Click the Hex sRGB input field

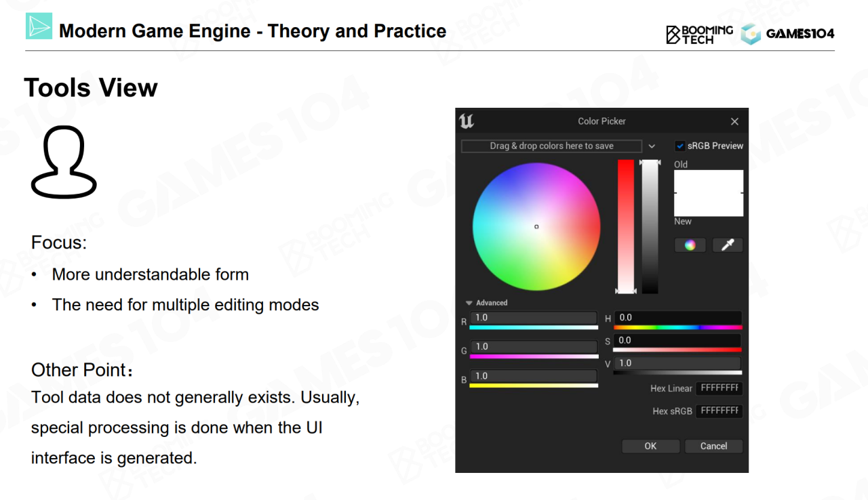tap(719, 411)
